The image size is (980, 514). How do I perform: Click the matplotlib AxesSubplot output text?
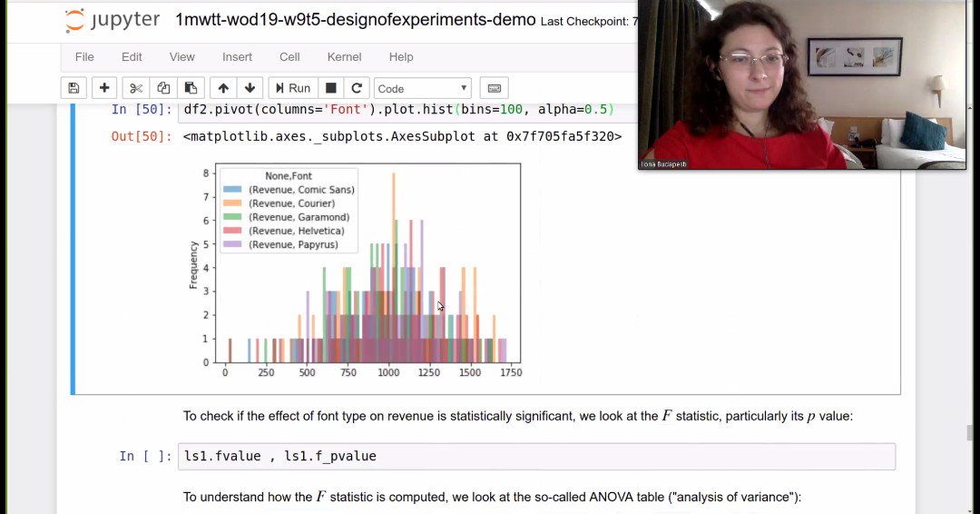(403, 136)
